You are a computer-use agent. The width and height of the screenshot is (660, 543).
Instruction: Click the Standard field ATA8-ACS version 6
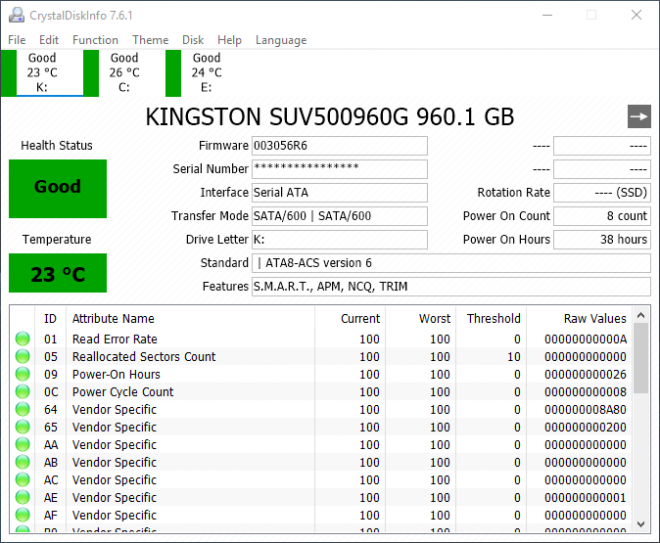tap(451, 263)
